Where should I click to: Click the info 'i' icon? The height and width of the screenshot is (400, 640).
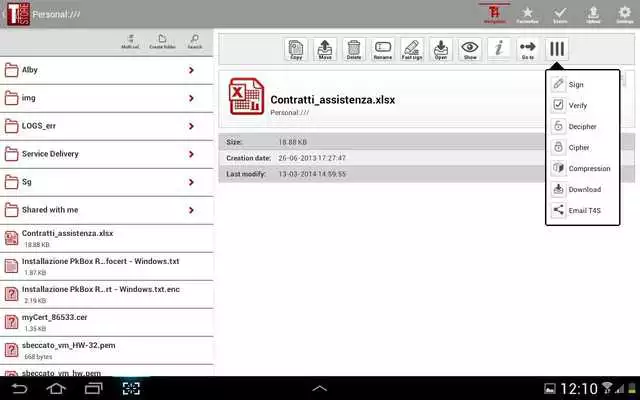pos(499,49)
